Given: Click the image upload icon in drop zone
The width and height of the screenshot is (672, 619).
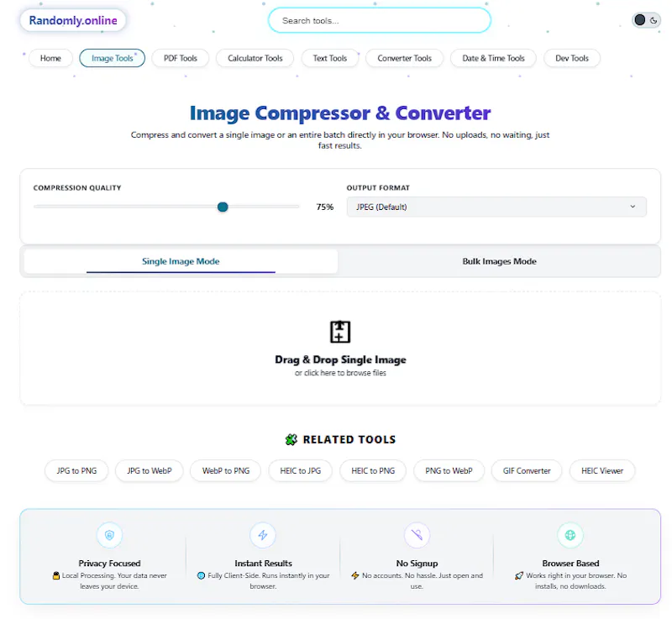Looking at the screenshot, I should 340,332.
